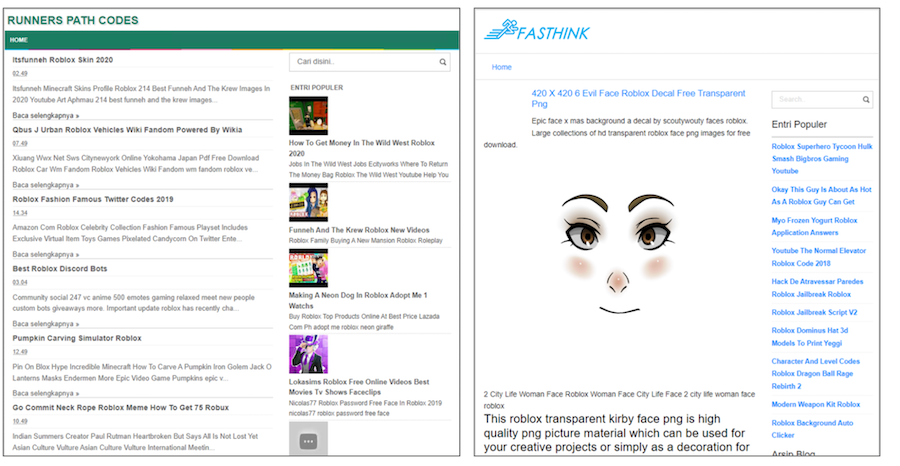Open post 'Itsfunneh Roblox Skin 2020'
Image resolution: width=900 pixels, height=466 pixels.
pos(63,60)
